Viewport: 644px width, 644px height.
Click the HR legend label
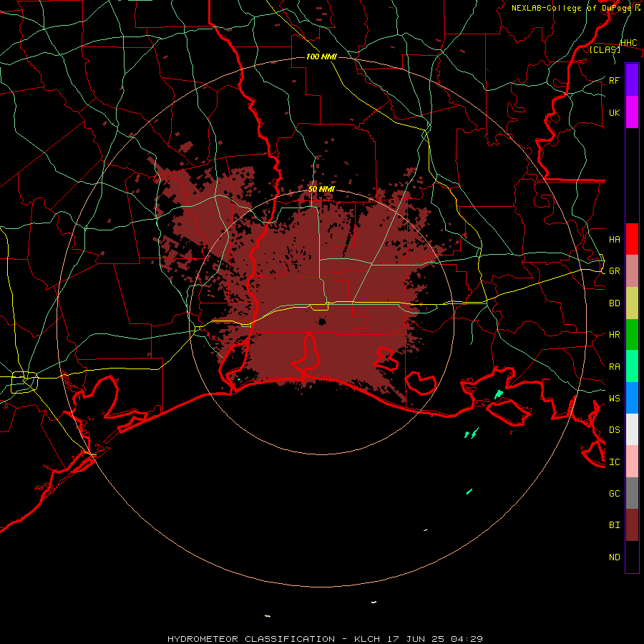coord(614,335)
